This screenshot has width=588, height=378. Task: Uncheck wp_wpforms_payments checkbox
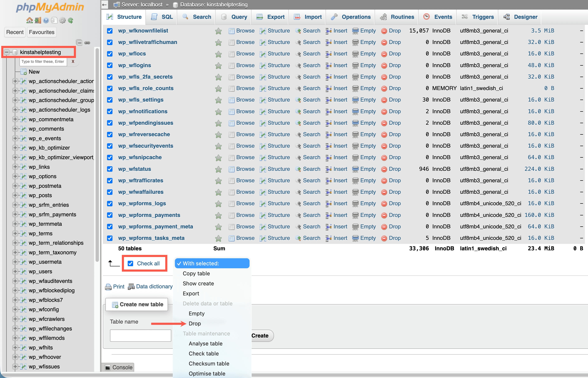click(x=110, y=215)
